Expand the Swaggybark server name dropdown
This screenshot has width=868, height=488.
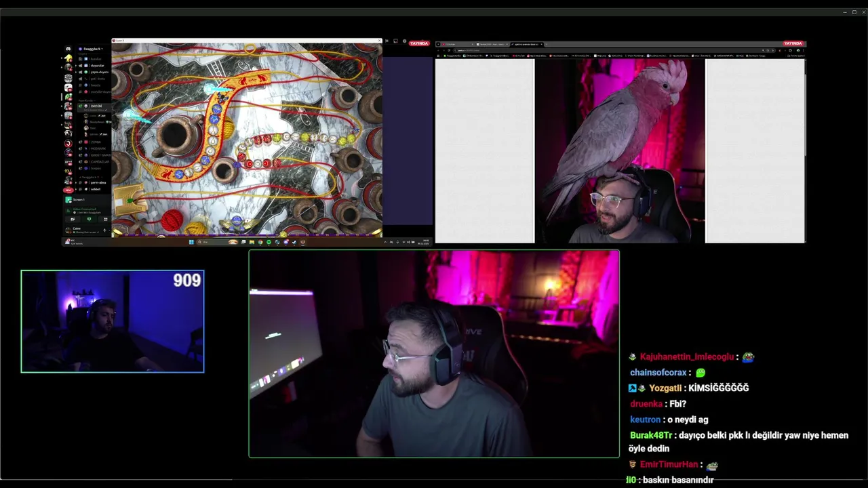[92, 49]
